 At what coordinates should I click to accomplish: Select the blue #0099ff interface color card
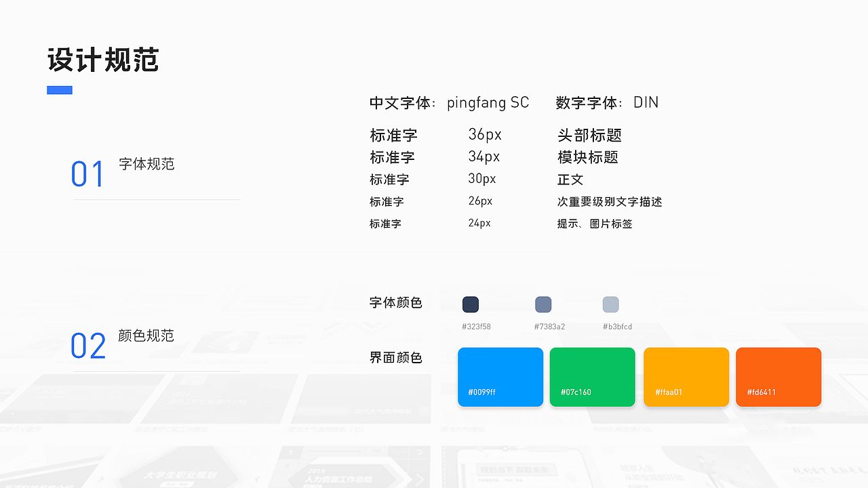[x=500, y=377]
